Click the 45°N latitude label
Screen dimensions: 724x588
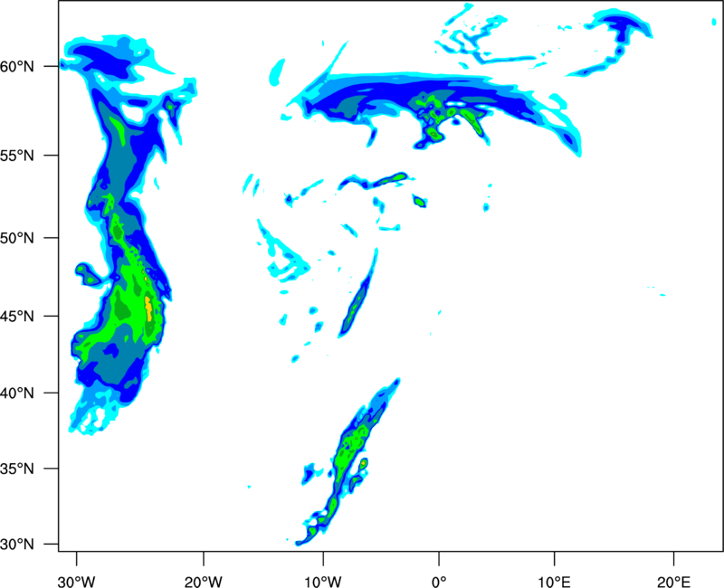click(x=17, y=317)
